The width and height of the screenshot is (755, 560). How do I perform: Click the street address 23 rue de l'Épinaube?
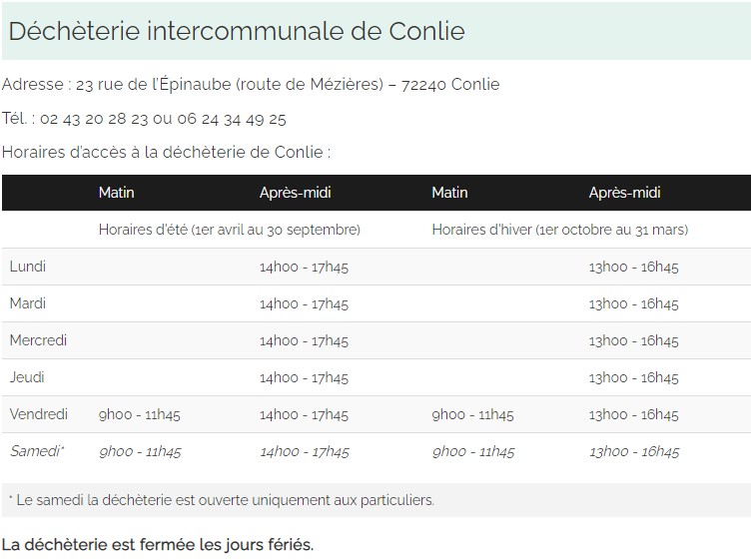click(x=154, y=84)
